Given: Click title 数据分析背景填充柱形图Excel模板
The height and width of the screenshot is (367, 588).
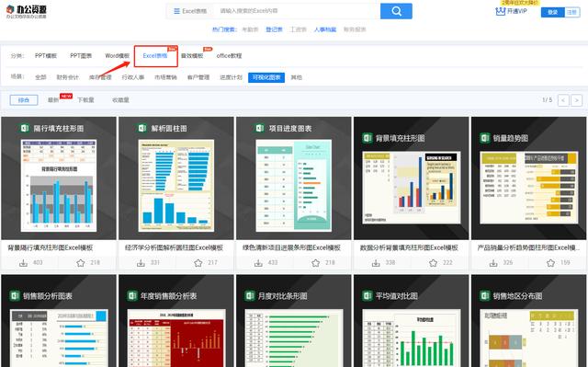Looking at the screenshot, I should coord(409,247).
